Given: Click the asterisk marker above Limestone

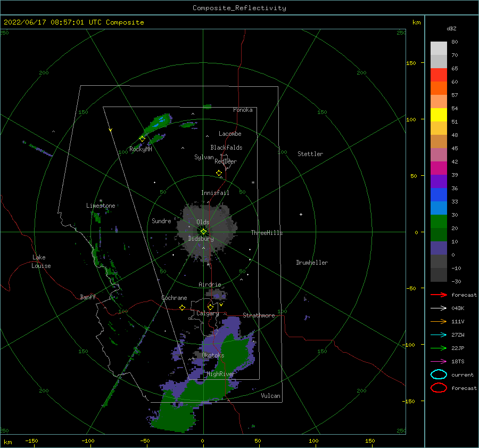Looking at the screenshot, I should (x=101, y=201).
